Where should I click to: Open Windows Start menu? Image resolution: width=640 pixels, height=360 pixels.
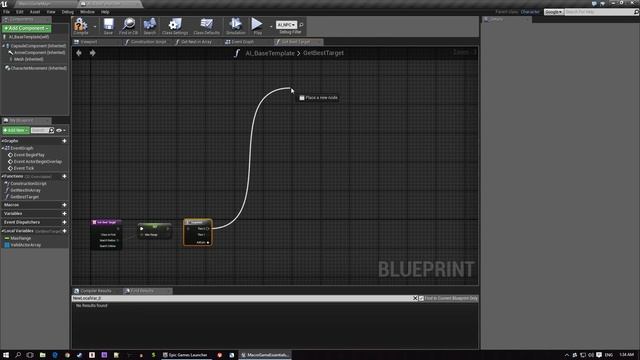pos(6,355)
